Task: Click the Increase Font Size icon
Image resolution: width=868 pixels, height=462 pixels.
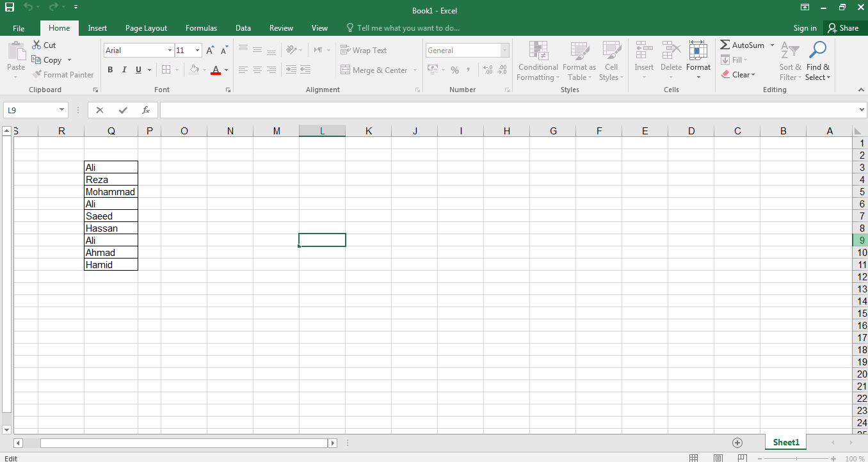Action: click(210, 51)
